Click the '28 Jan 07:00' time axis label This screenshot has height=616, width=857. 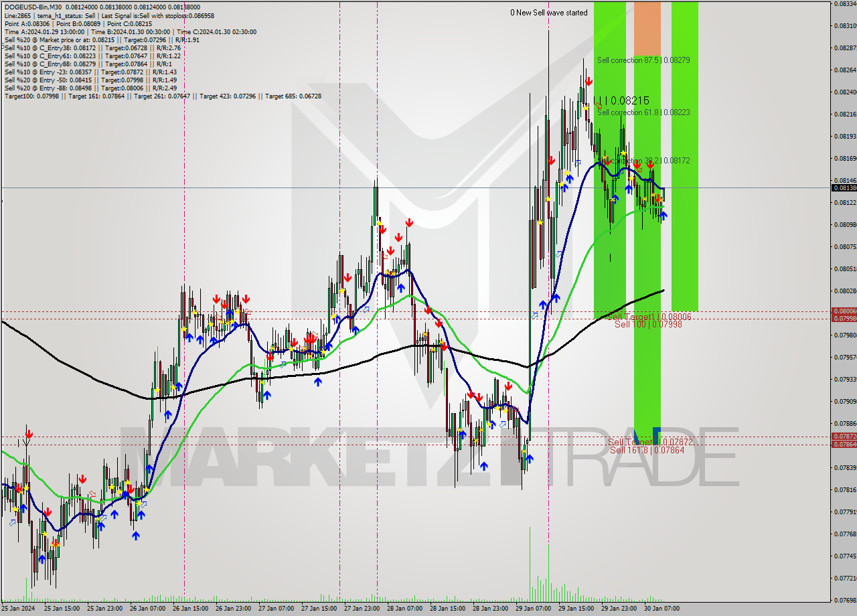click(x=405, y=609)
